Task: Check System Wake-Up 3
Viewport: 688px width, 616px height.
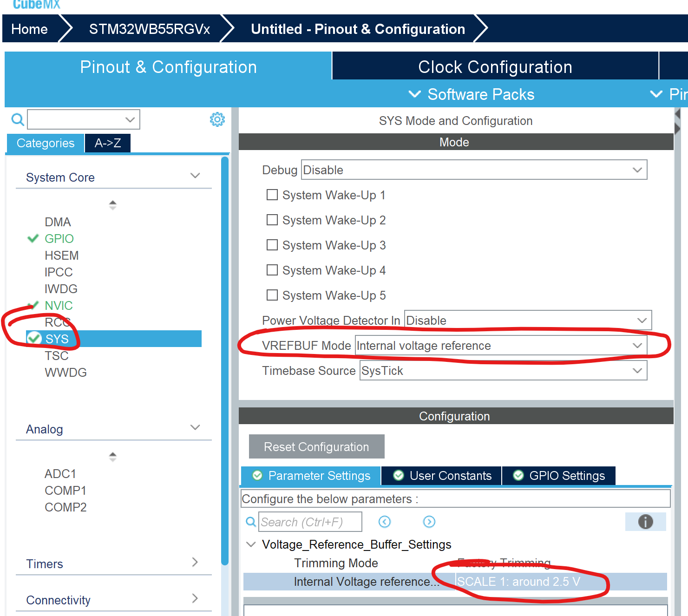Action: pyautogui.click(x=272, y=245)
